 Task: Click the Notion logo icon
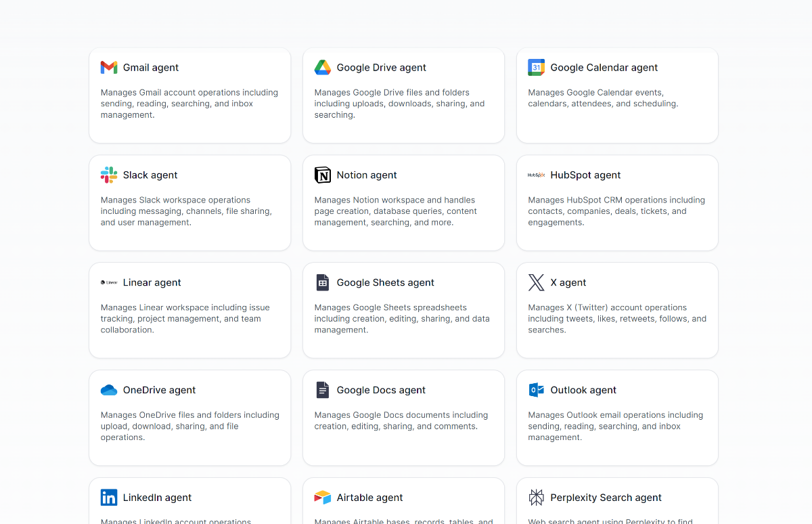(323, 175)
